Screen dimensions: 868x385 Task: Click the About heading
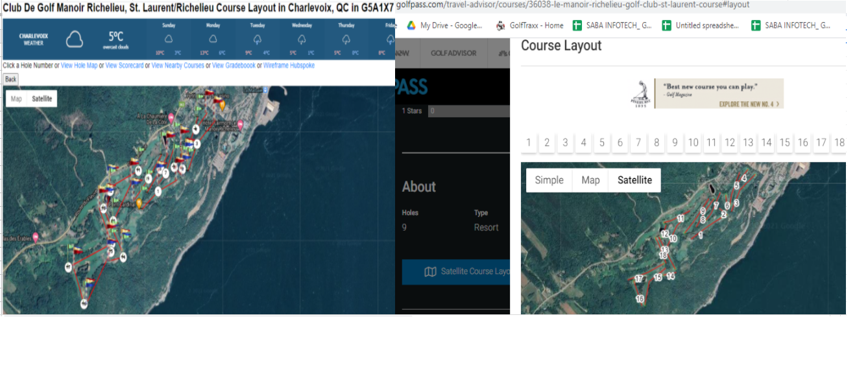(419, 187)
